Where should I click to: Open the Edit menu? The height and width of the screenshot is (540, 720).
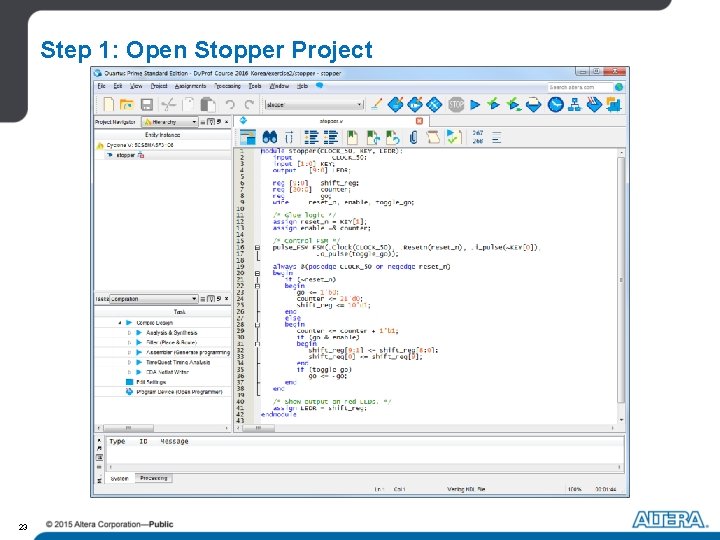(x=118, y=86)
